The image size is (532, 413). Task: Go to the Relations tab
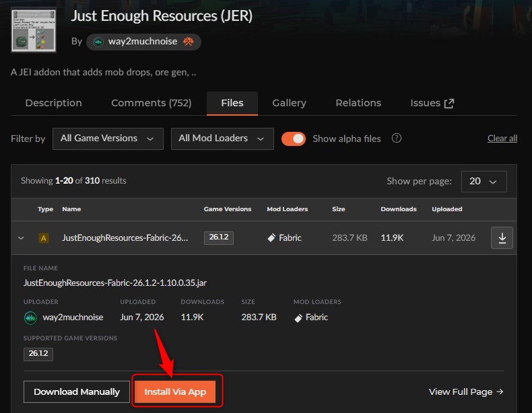358,103
